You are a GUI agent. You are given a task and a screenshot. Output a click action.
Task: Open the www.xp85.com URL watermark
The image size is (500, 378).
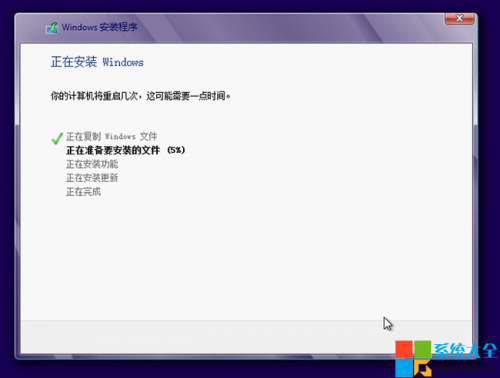(x=466, y=369)
